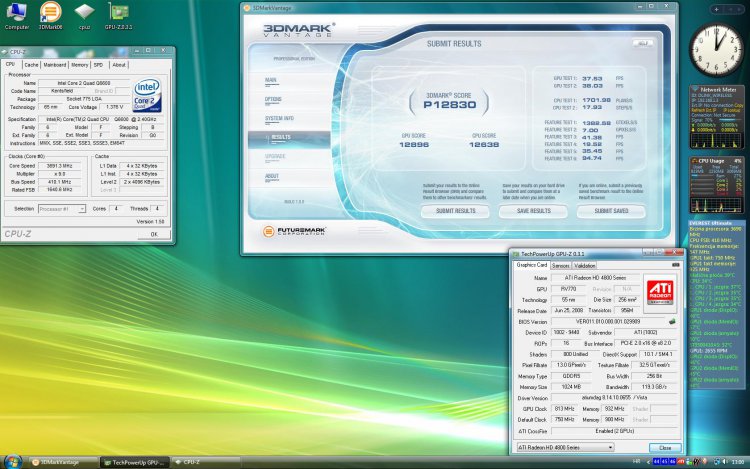Click the sidebar add gadget plus icon
The image size is (750, 469).
coord(716,9)
